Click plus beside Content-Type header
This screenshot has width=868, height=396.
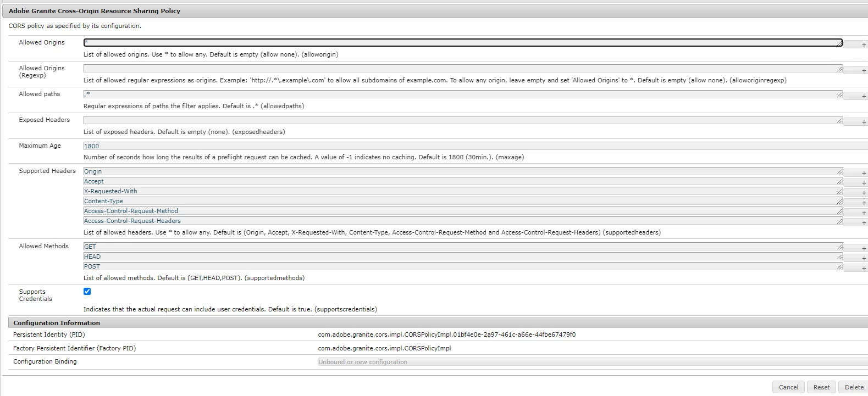coord(856,203)
